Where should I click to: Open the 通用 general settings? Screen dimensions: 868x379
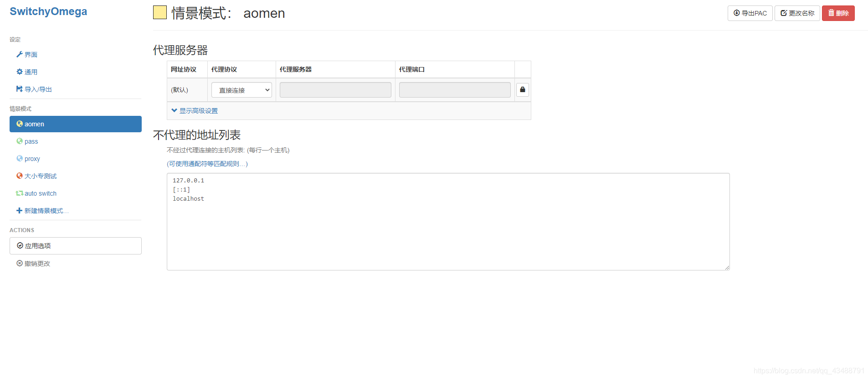click(76, 72)
